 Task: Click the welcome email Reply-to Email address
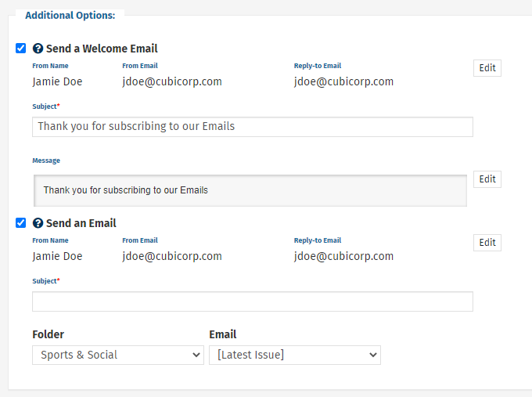point(343,81)
